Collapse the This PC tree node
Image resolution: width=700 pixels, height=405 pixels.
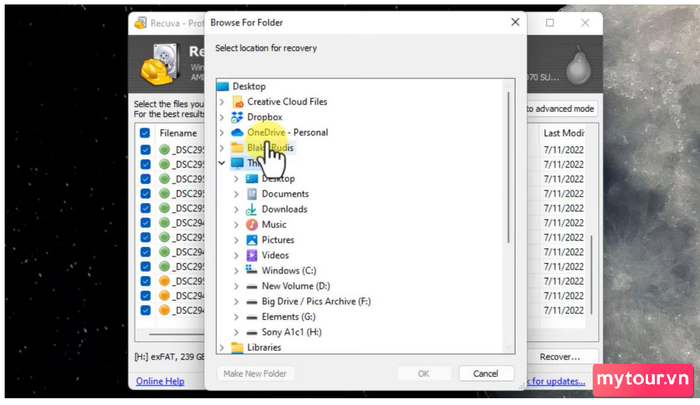coord(222,163)
